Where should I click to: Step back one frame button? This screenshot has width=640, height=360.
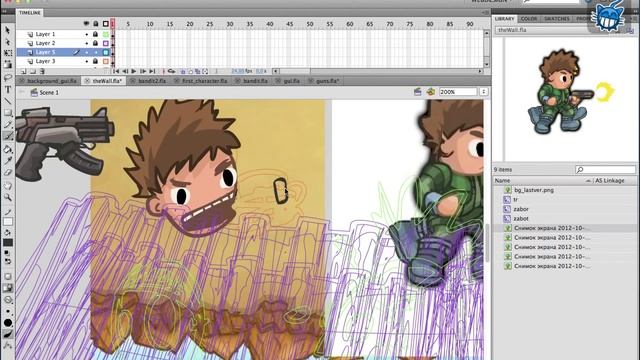[125, 71]
